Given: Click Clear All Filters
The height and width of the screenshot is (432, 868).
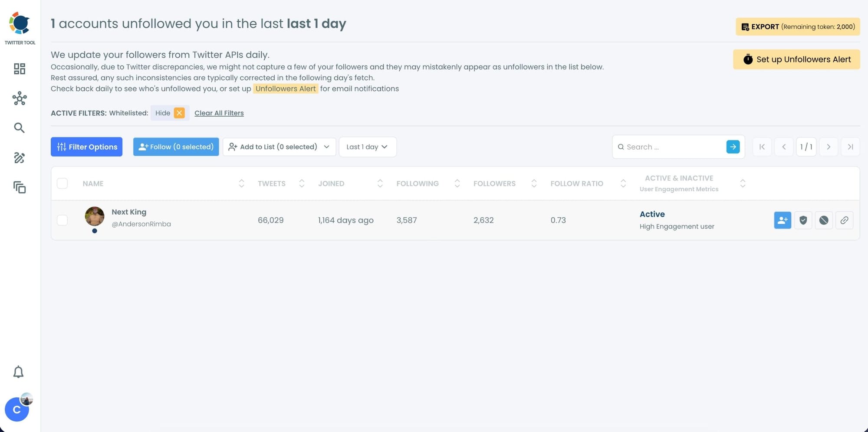Looking at the screenshot, I should tap(219, 113).
